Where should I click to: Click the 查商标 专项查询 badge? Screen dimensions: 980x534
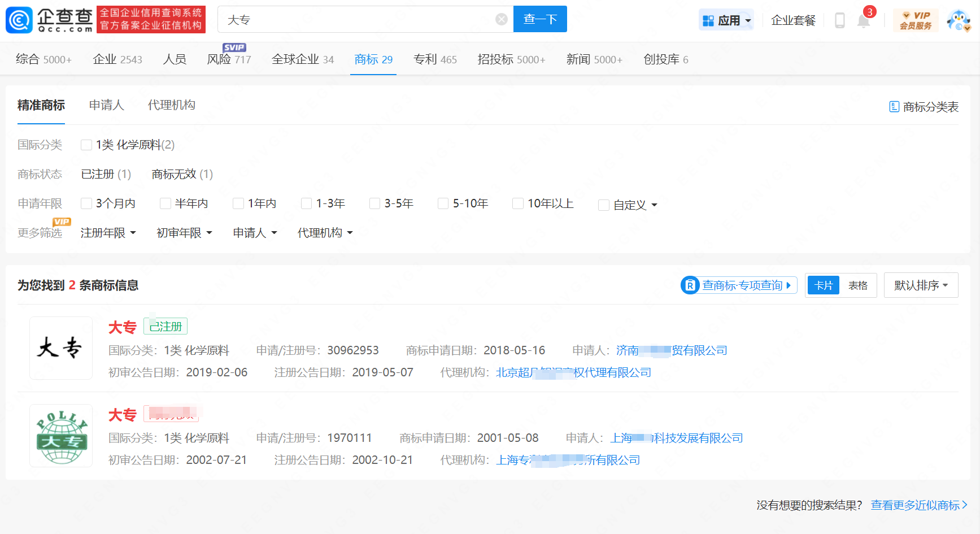[739, 285]
